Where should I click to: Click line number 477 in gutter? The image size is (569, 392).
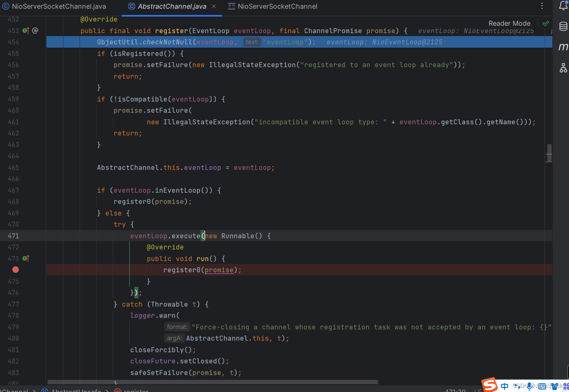13,304
